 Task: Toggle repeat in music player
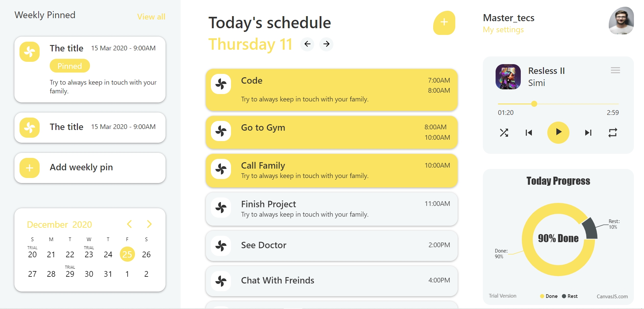click(612, 133)
